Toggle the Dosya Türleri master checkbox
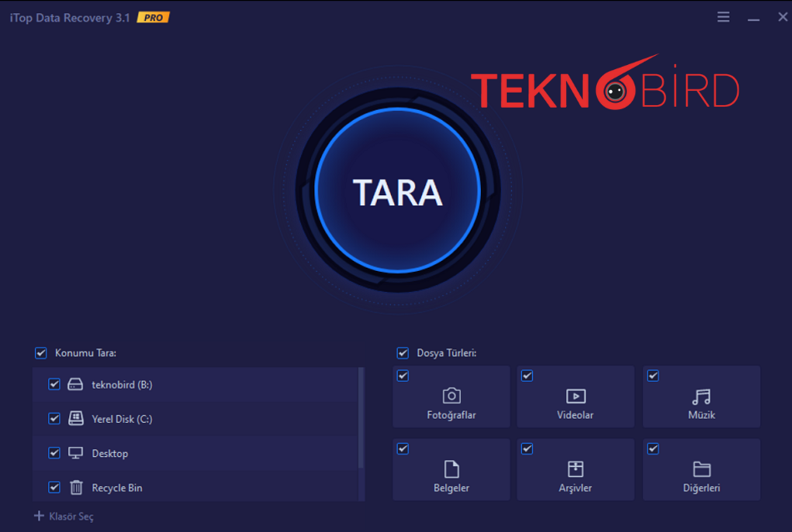Image resolution: width=792 pixels, height=532 pixels. [403, 353]
